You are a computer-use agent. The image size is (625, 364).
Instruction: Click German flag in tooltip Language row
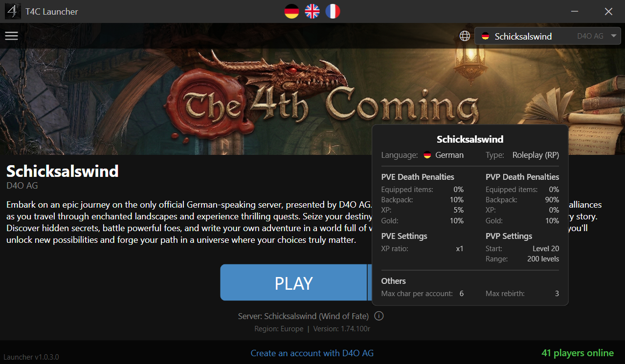427,155
